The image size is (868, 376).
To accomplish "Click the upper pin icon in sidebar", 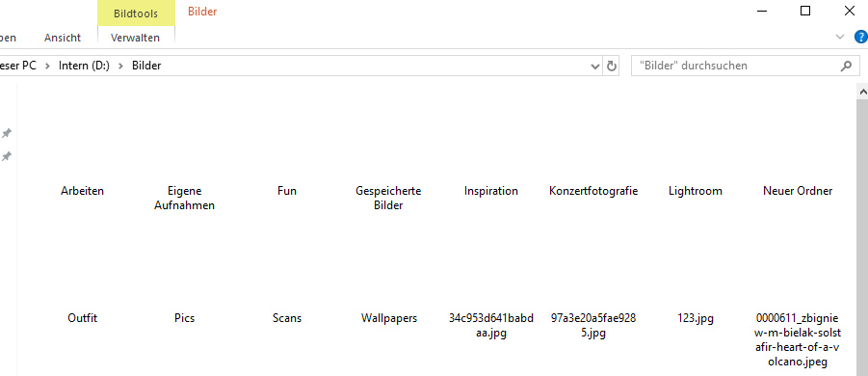I will [x=7, y=133].
